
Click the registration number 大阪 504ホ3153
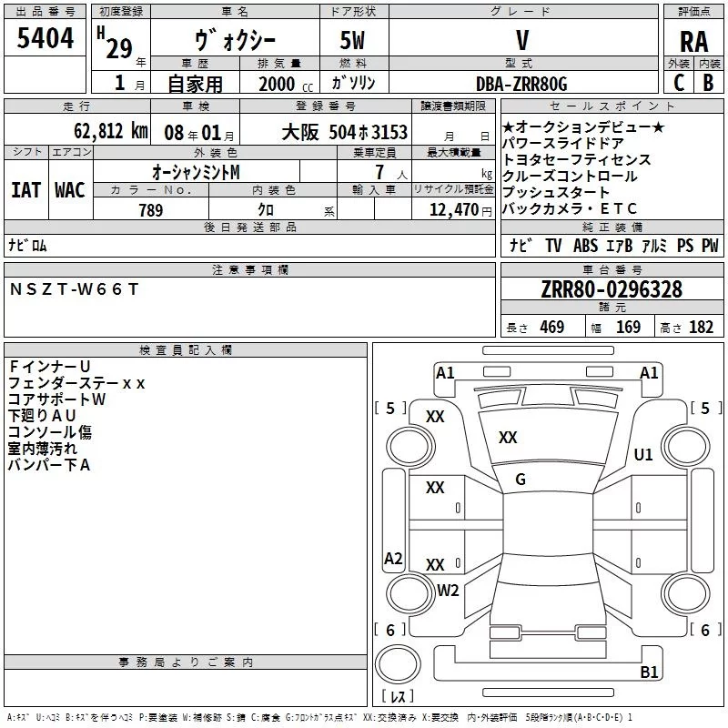point(345,132)
